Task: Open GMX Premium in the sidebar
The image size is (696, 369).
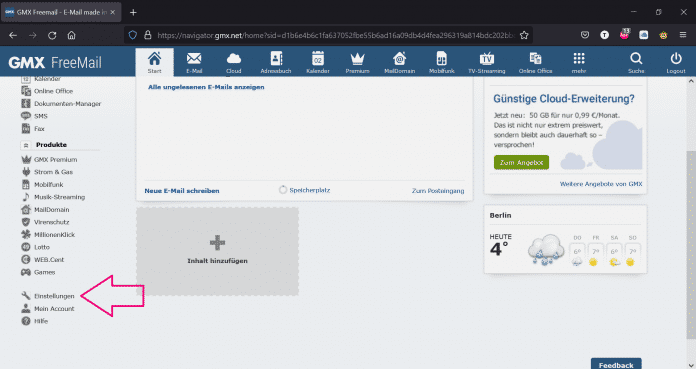Action: click(49, 159)
